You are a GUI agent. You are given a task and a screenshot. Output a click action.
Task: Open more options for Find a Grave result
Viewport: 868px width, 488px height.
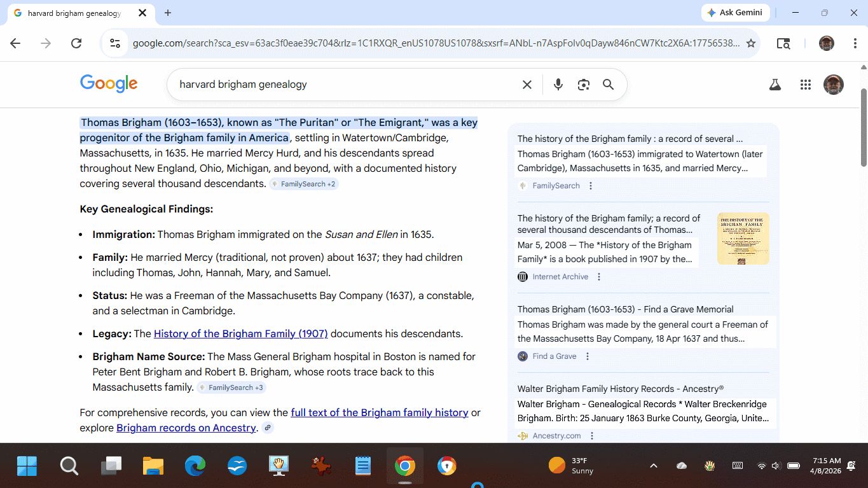(x=588, y=356)
